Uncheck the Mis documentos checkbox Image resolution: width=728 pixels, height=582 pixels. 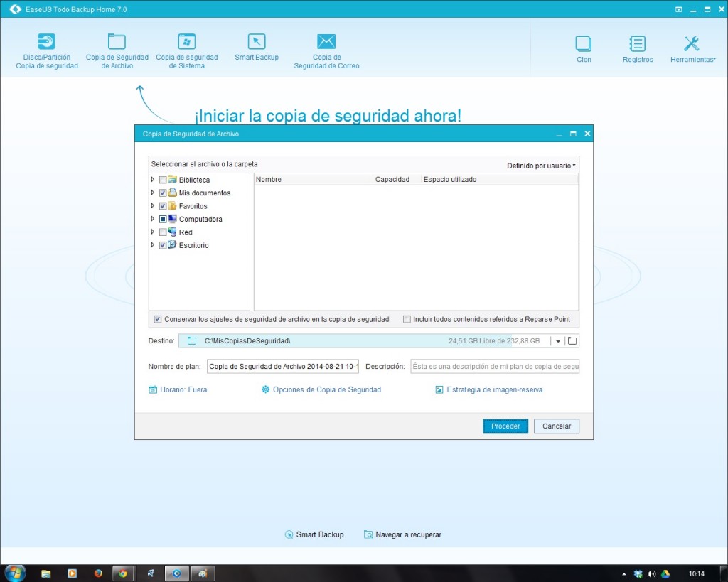coord(164,193)
